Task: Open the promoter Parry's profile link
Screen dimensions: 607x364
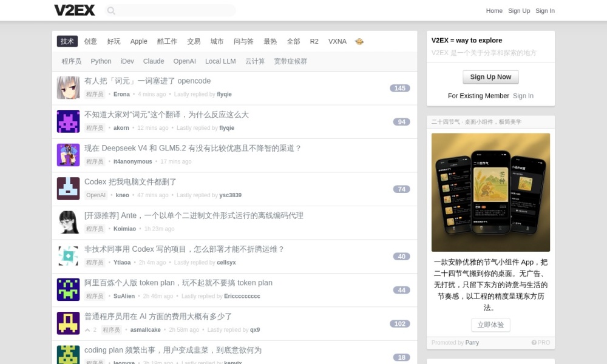Action: (472, 343)
